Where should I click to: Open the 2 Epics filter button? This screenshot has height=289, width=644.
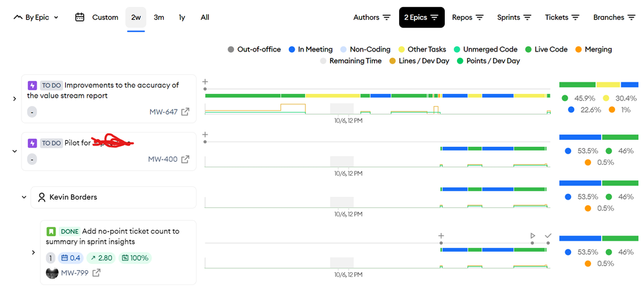coord(422,17)
